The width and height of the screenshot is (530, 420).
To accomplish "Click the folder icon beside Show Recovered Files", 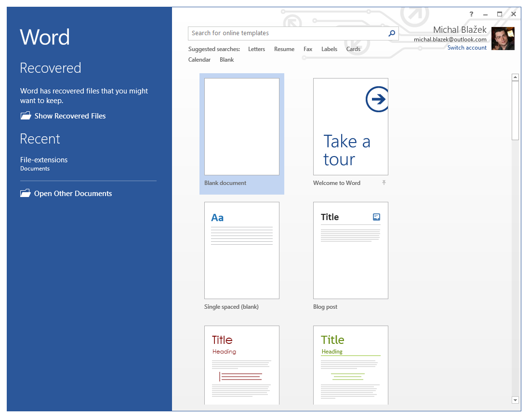I will click(x=26, y=116).
